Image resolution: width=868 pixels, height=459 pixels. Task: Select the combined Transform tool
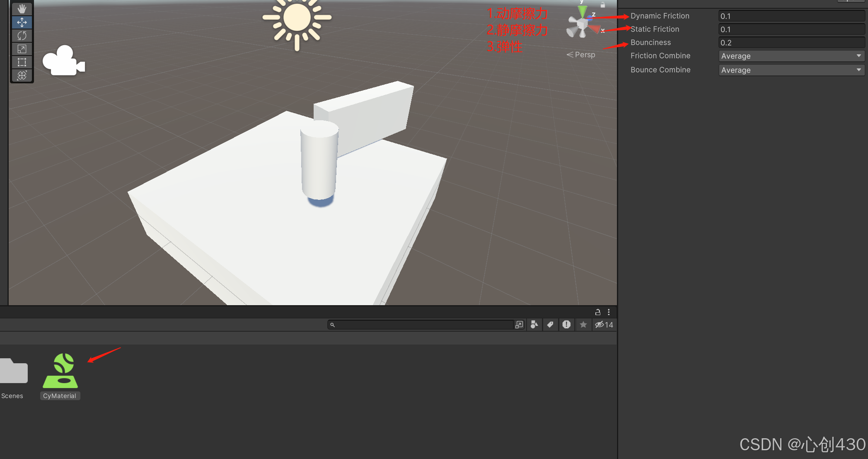coord(22,75)
